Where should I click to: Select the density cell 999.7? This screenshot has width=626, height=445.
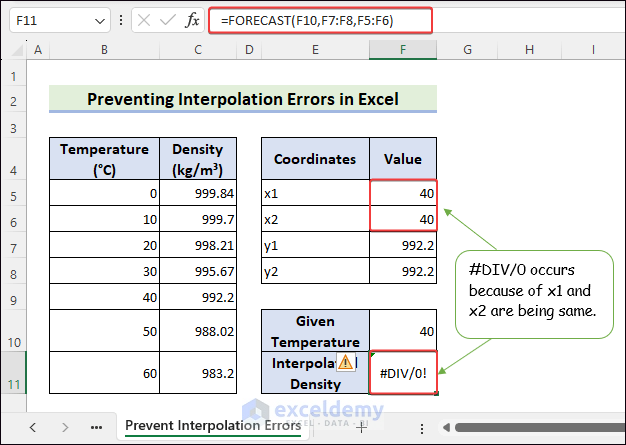point(198,219)
